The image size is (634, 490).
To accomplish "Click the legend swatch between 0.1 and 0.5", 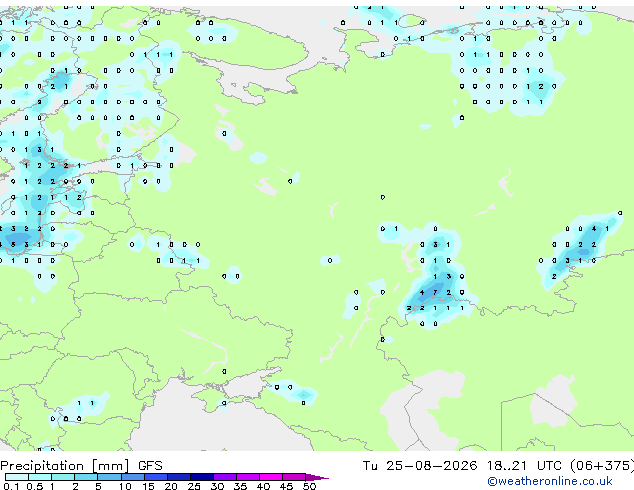I will pos(17,477).
